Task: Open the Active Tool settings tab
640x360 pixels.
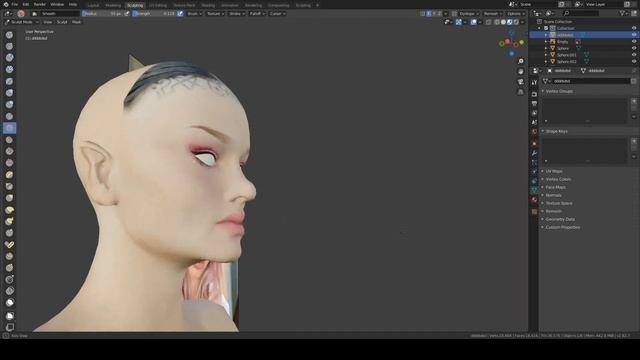Action: coord(534,82)
